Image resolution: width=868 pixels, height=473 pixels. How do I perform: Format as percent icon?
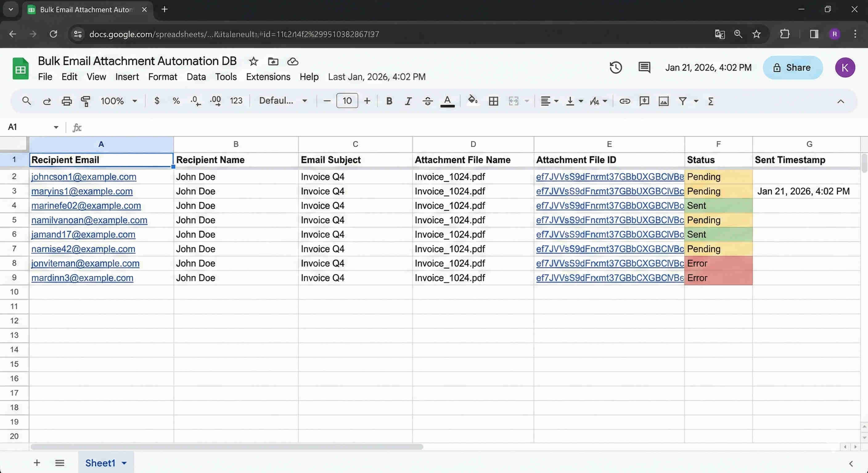tap(176, 101)
